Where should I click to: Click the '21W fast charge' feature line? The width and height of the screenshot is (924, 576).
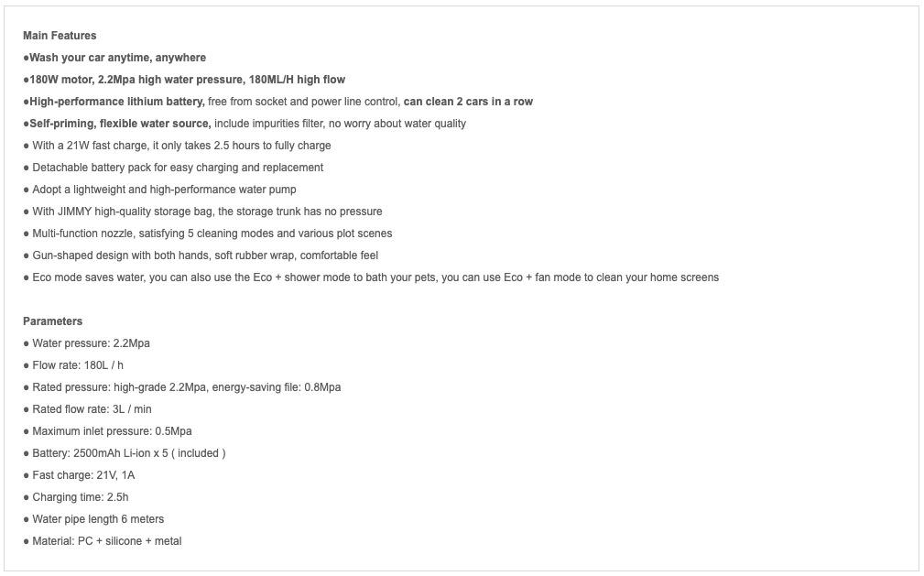click(181, 146)
